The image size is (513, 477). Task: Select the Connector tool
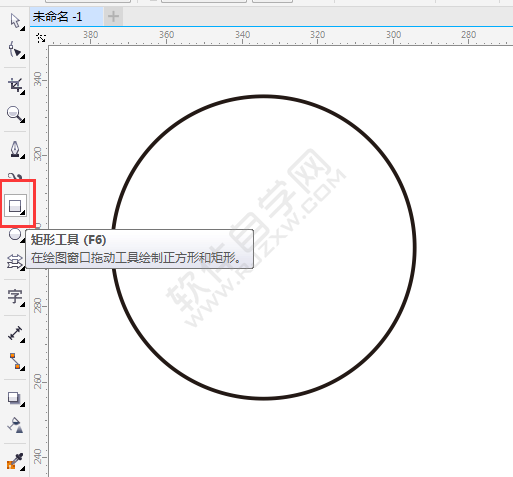tap(15, 361)
